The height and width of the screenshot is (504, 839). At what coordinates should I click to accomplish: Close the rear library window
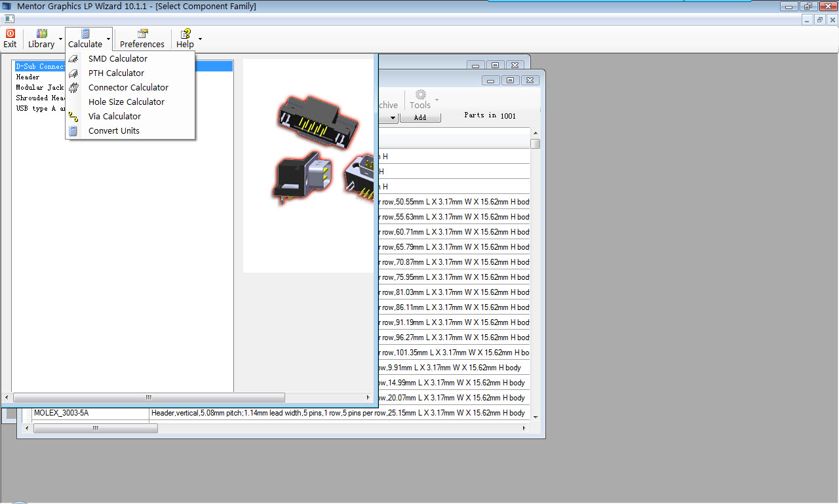pos(516,65)
